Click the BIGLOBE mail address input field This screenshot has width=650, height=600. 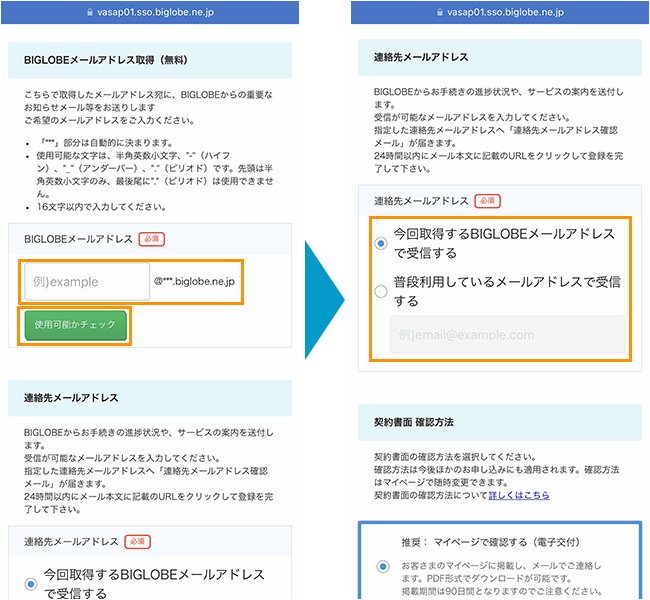87,282
